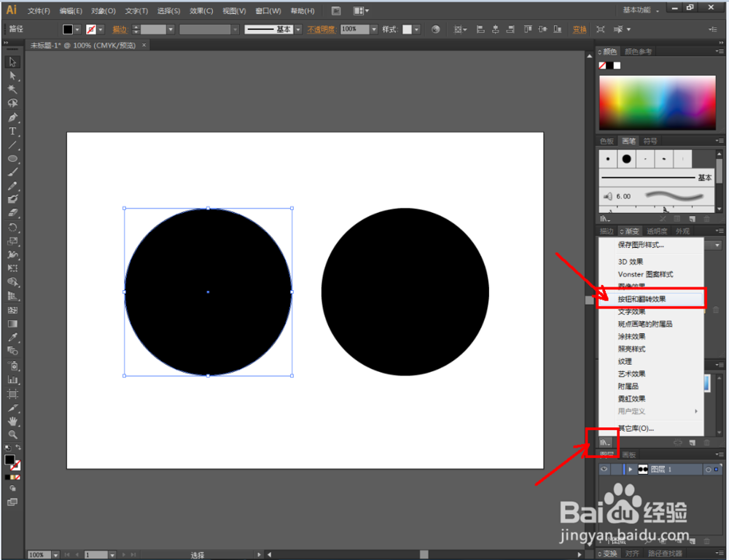Choose 保存图形样式... menu entry
Image resolution: width=729 pixels, height=560 pixels.
point(651,245)
